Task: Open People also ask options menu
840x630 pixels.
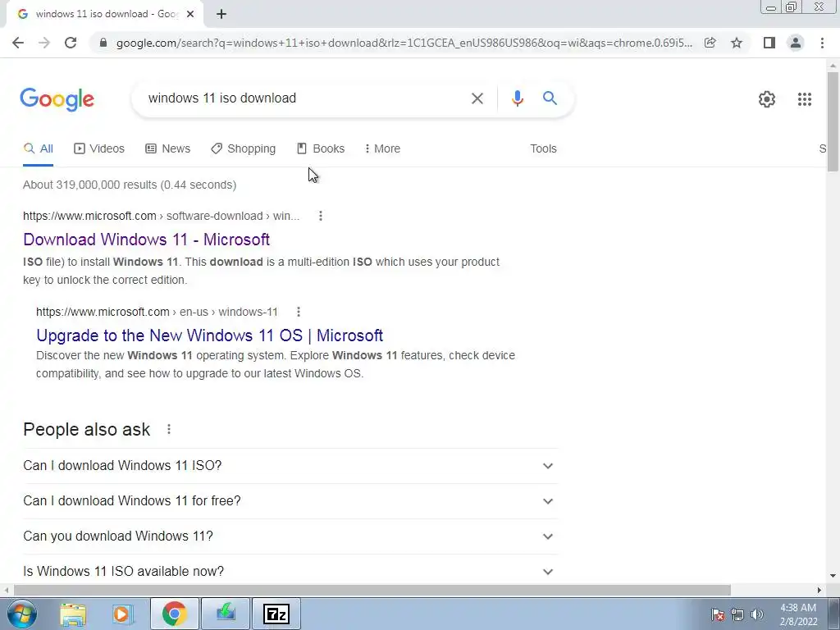Action: tap(169, 429)
